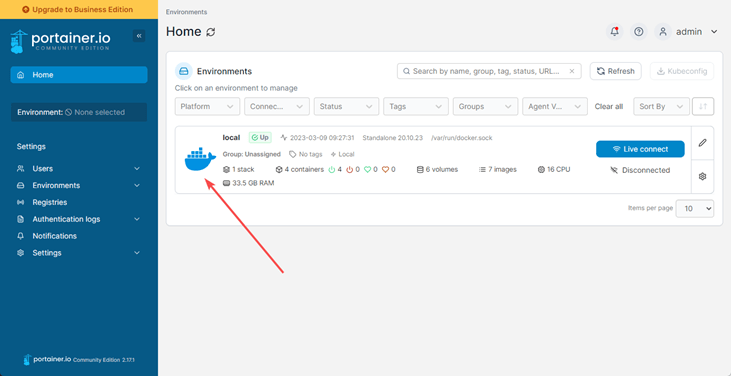Click the 16 CPU entry
Screen dimensions: 731x376
554,170
